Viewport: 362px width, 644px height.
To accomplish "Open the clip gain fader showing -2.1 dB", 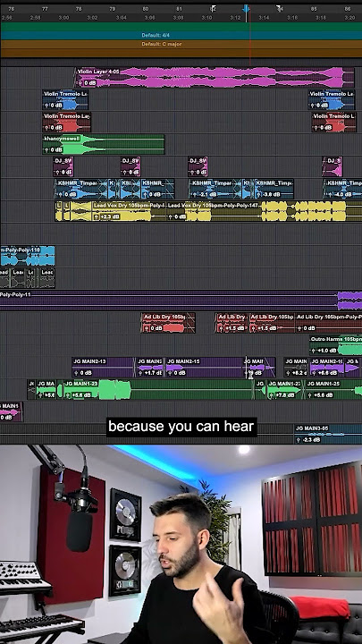I will pos(193,194).
